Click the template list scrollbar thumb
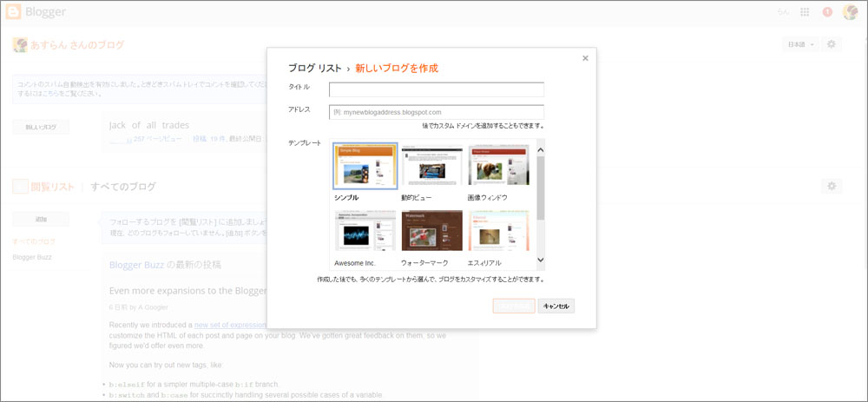The width and height of the screenshot is (868, 402). click(540, 188)
